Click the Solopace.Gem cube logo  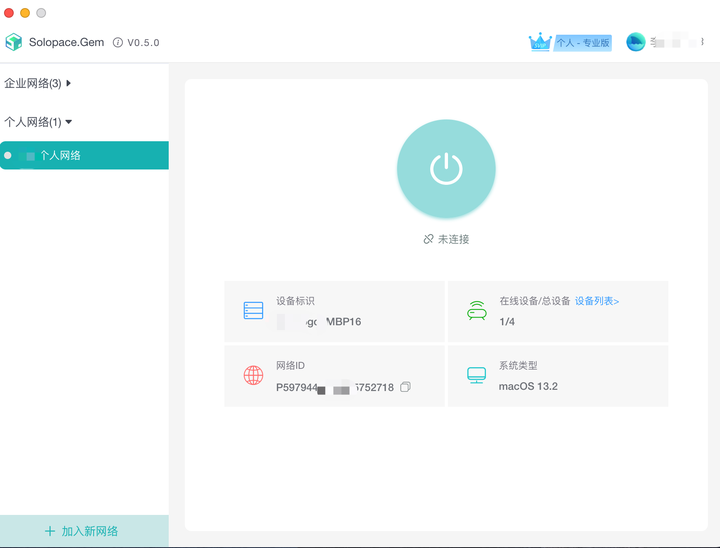coord(14,42)
